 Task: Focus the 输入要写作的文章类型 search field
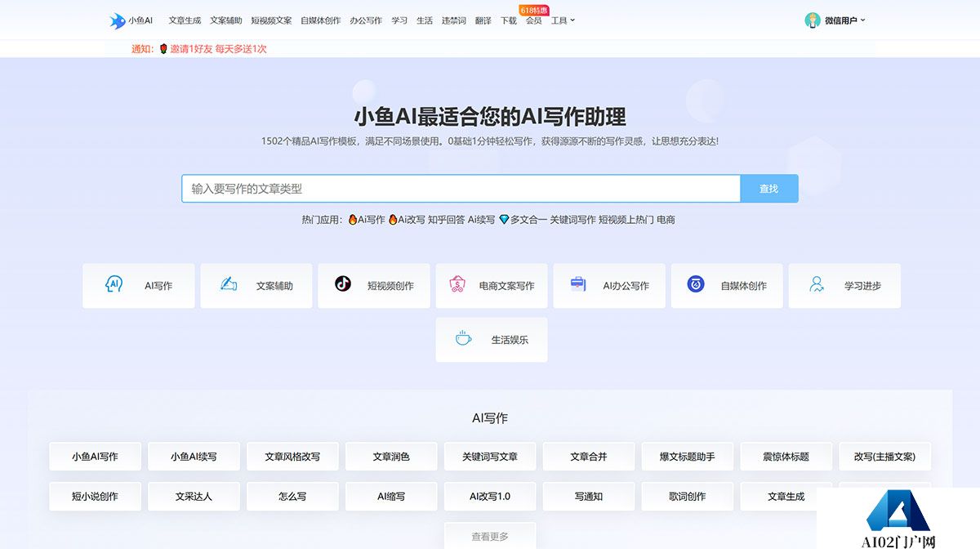pos(461,189)
